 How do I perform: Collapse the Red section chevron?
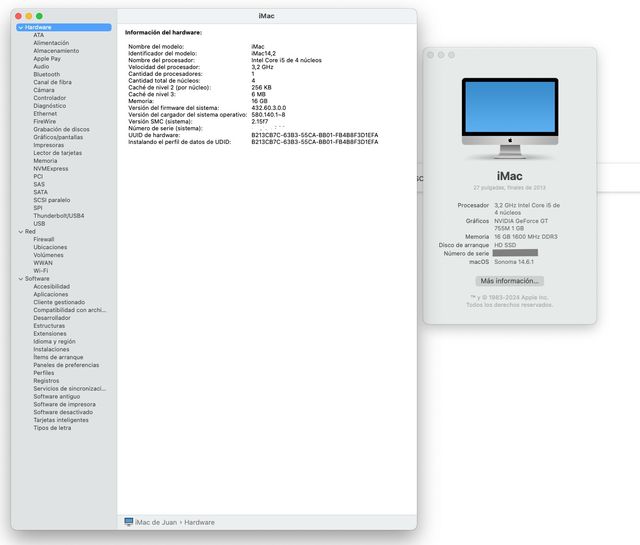(x=20, y=231)
